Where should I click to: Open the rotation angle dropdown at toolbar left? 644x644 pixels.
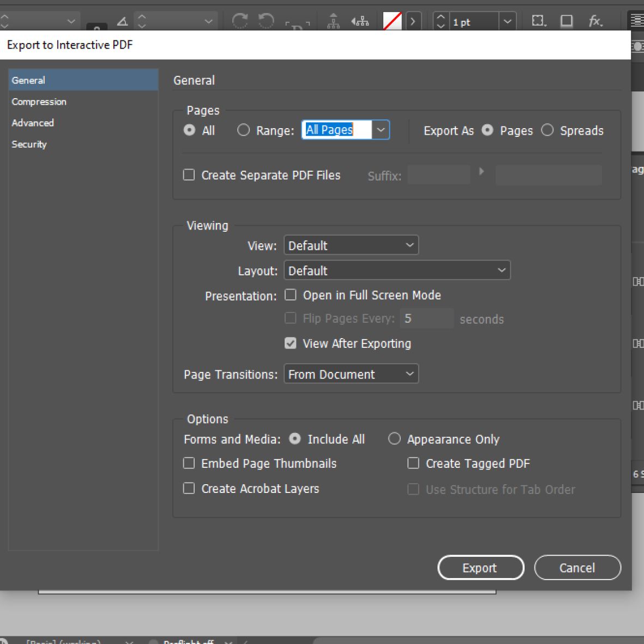pos(71,21)
